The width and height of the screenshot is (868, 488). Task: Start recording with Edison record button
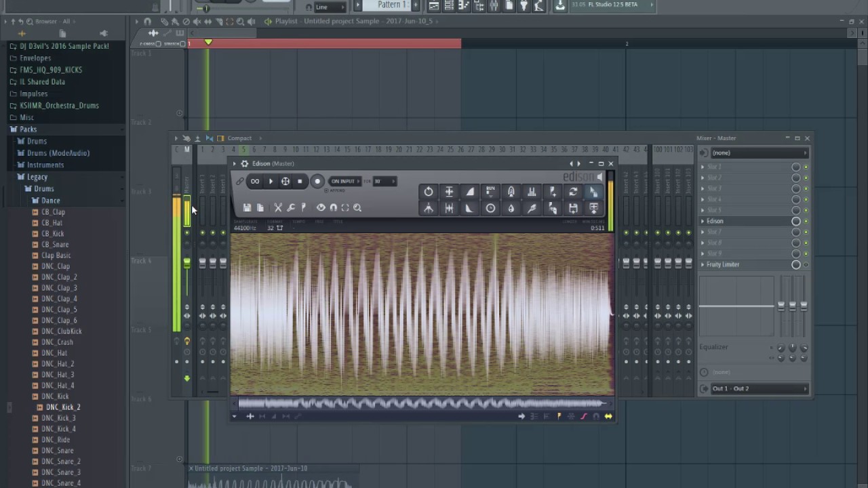coord(317,181)
